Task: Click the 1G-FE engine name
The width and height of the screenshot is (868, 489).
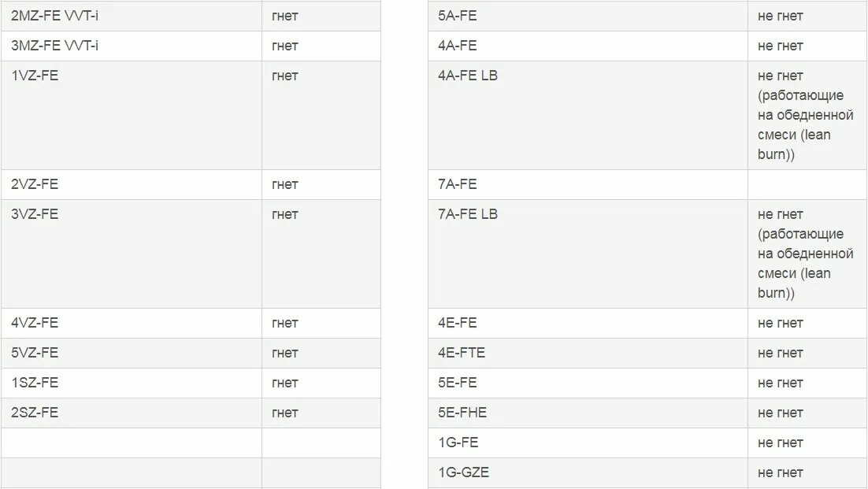Action: tap(458, 443)
